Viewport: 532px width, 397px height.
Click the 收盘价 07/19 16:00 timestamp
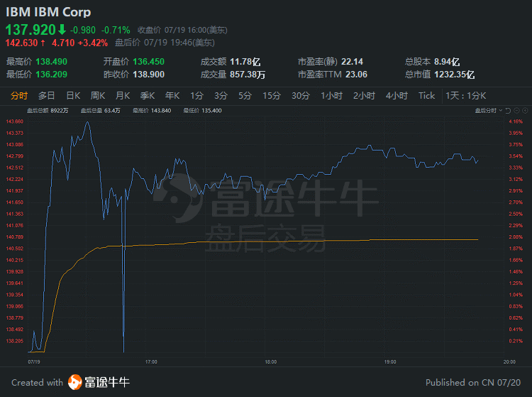click(x=182, y=30)
